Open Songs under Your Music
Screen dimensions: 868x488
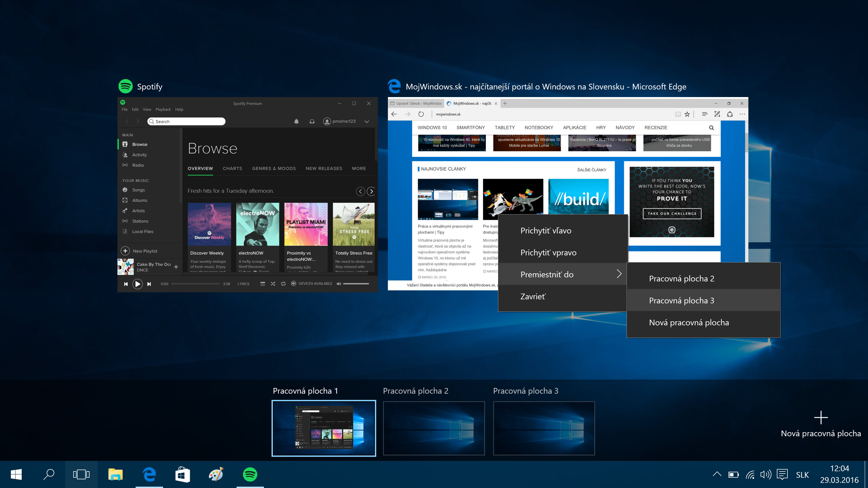click(x=134, y=190)
